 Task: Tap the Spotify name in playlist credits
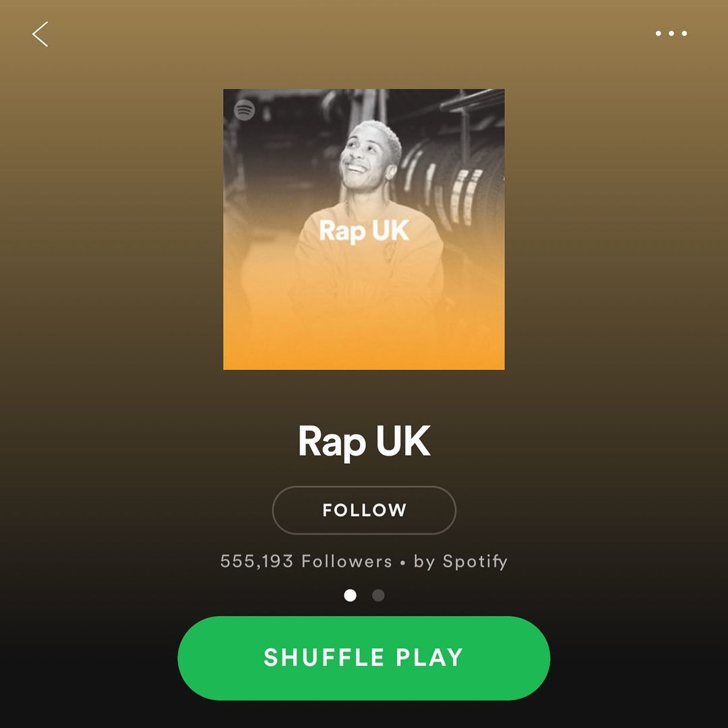(x=475, y=562)
